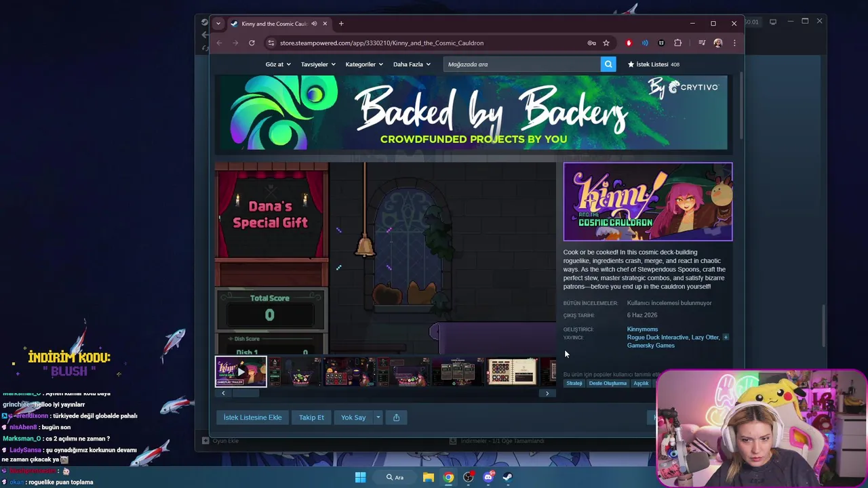Screen dimensions: 868x488
Task: Click the release date 6 Haz 2026
Action: pyautogui.click(x=642, y=315)
